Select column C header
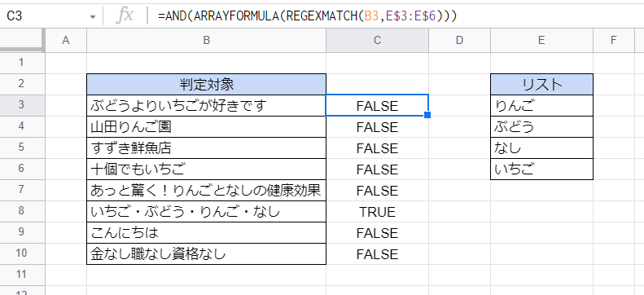 (378, 40)
